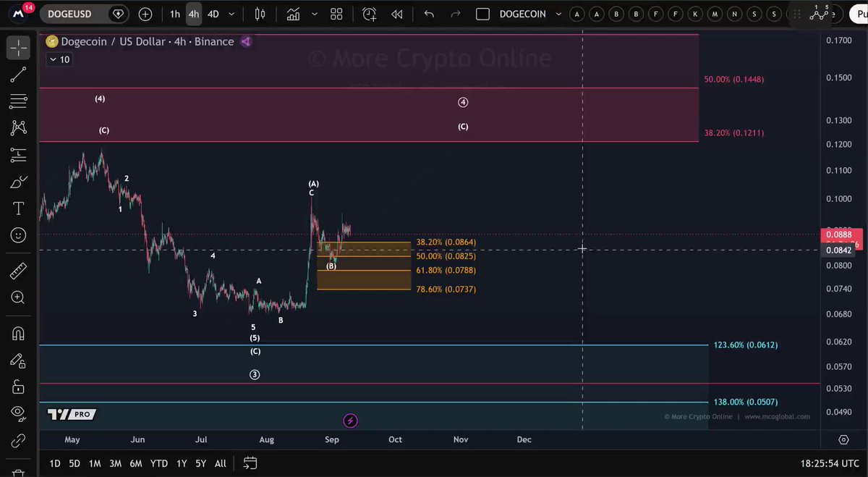This screenshot has height=477, width=868.
Task: Open the Fibonacci and Gann tools
Action: 18,101
